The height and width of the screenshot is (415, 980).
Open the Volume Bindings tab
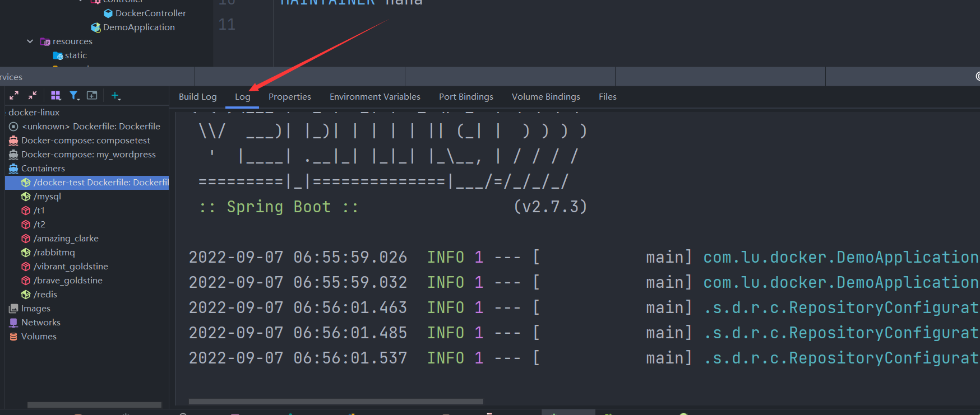pos(546,97)
